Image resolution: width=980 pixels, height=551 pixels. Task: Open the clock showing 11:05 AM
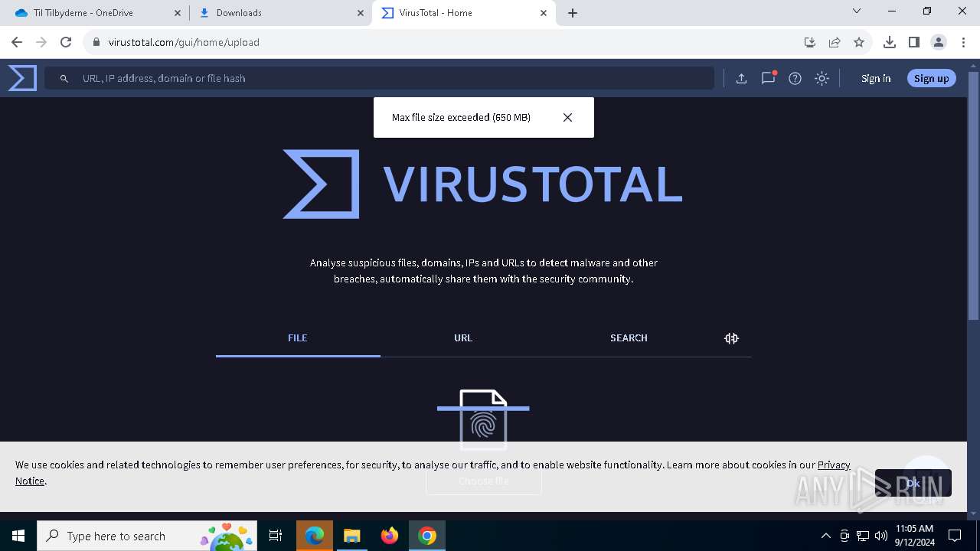coord(914,536)
